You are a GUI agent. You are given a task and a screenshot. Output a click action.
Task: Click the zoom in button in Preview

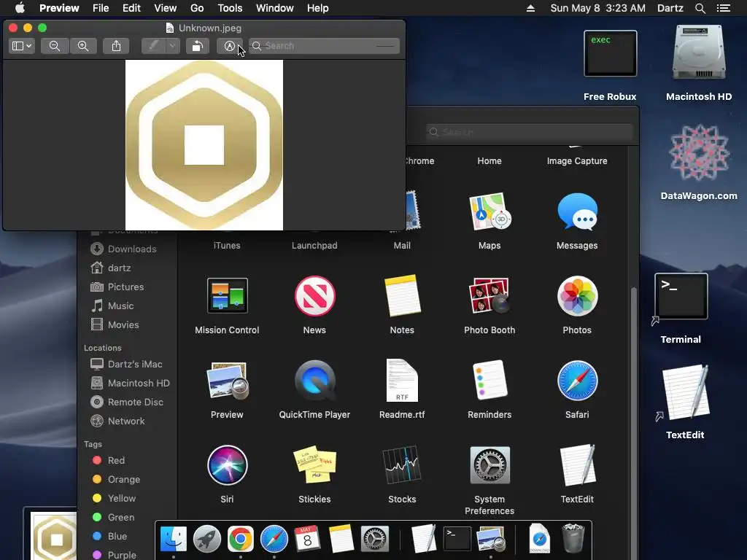coord(83,46)
